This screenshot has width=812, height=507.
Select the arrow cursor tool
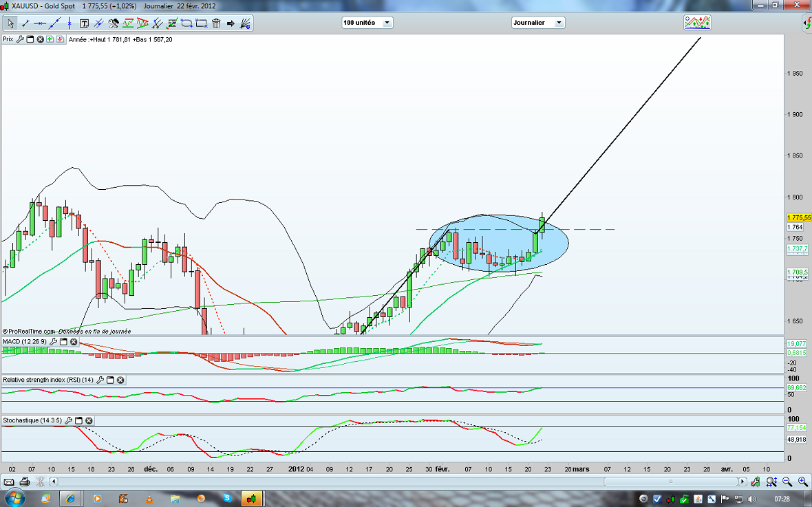tap(10, 23)
